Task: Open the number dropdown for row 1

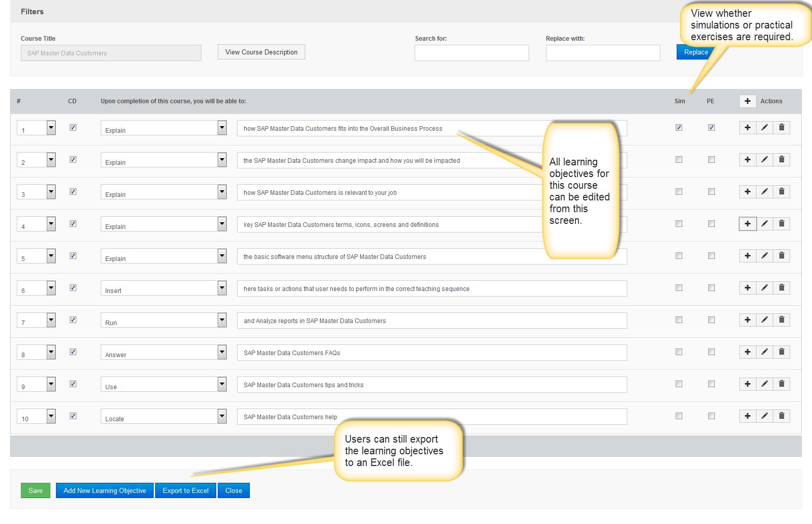Action: click(36, 128)
